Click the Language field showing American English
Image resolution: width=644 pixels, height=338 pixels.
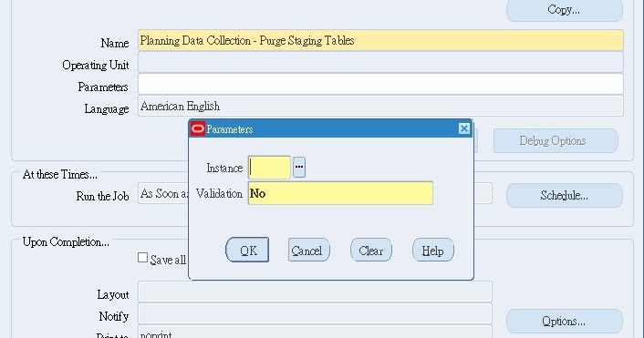380,106
